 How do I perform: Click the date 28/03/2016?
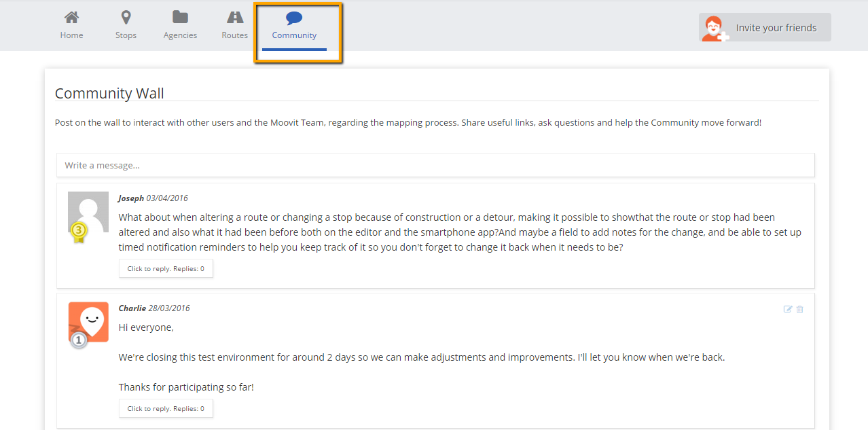tap(169, 308)
